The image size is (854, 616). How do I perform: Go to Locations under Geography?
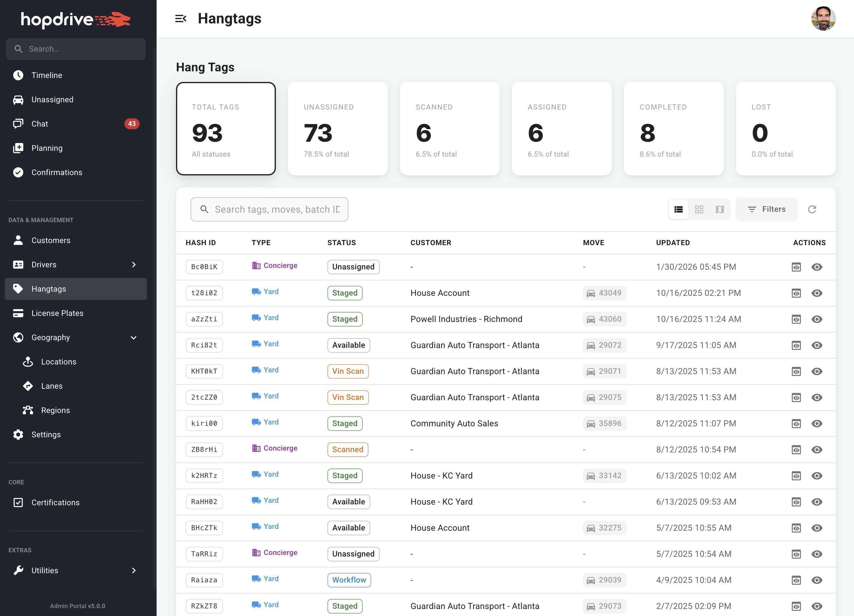[x=58, y=362]
